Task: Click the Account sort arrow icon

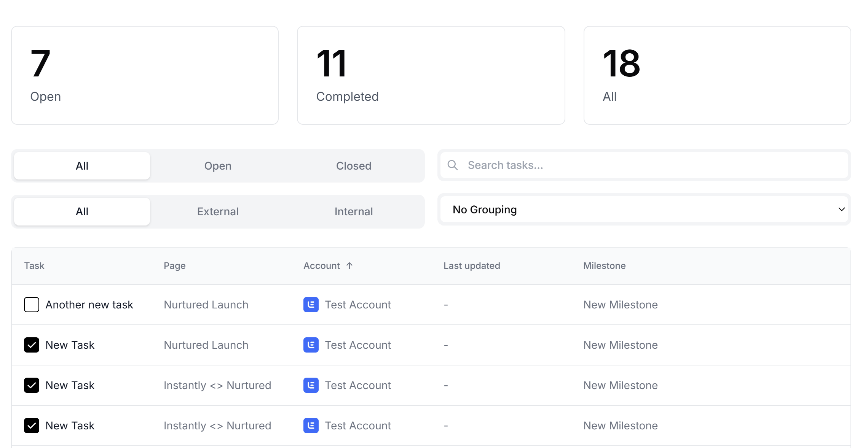Action: [x=349, y=266]
